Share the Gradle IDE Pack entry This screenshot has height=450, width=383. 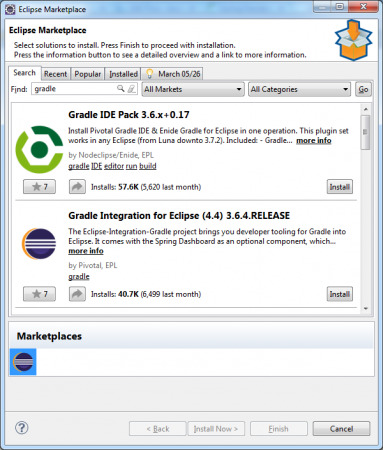pos(77,187)
